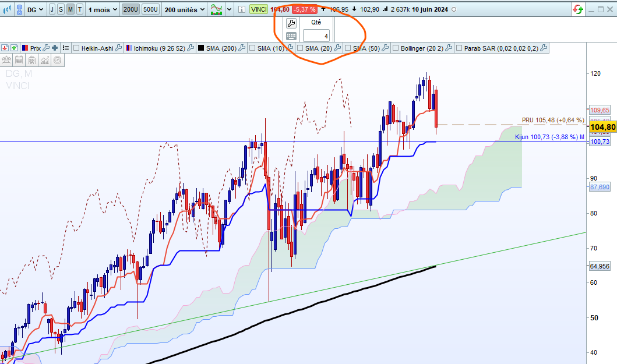Expand the arrow next to indicators icon
This screenshot has height=364, width=617.
coord(230,9)
